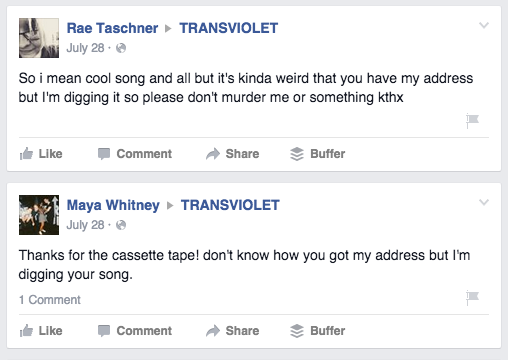Like Maya Whitney's post
The height and width of the screenshot is (360, 508).
click(41, 331)
